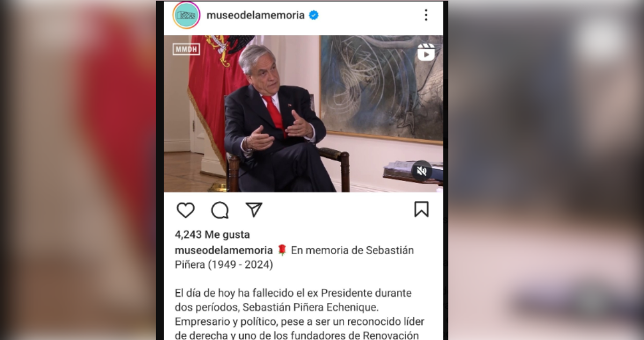View the 4,243 Me gusta likes list
Viewport: 644px width, 340px height.
pyautogui.click(x=212, y=235)
